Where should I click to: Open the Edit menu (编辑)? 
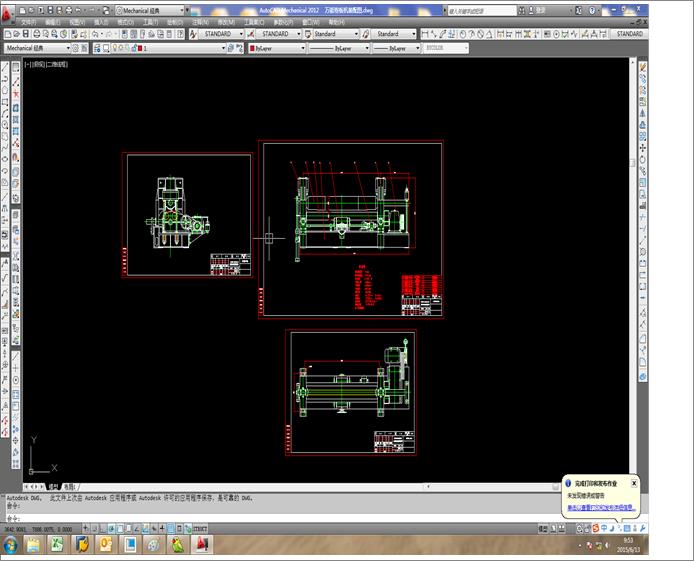pos(52,22)
